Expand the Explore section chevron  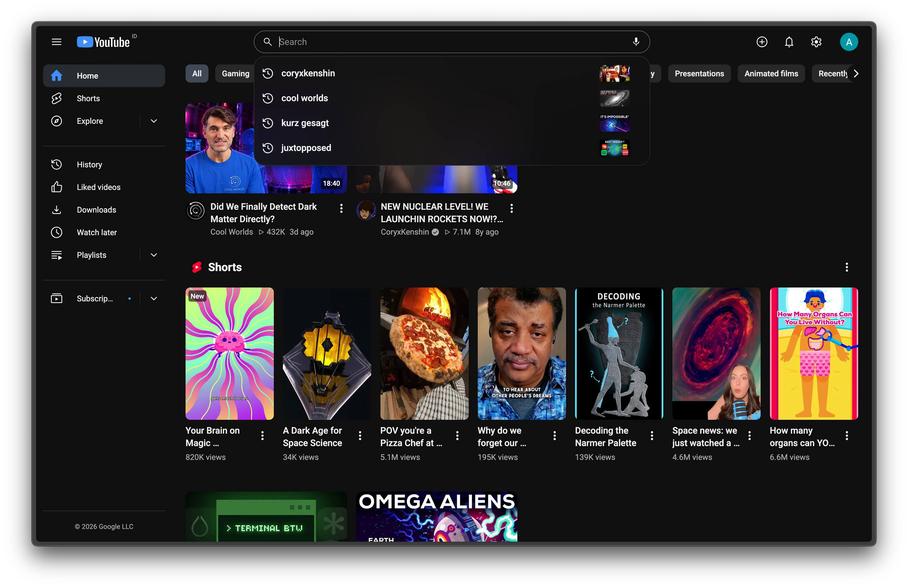coord(154,121)
